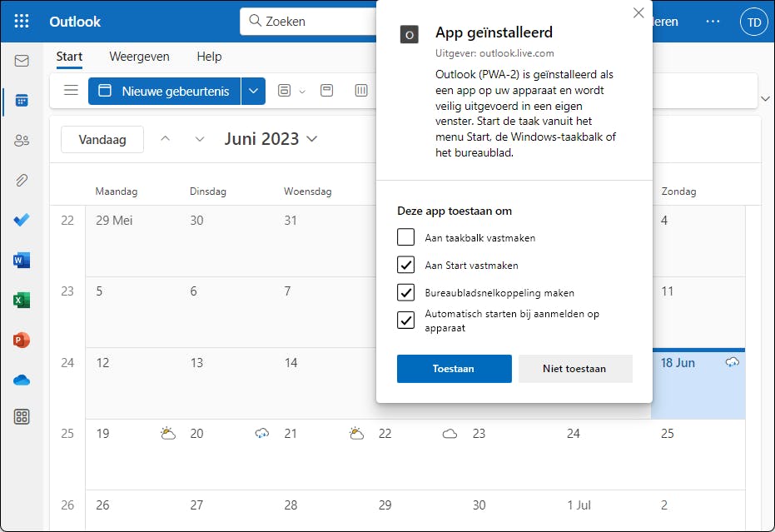775x532 pixels.
Task: Open the 'Juni 2023' month picker
Action: coord(271,139)
